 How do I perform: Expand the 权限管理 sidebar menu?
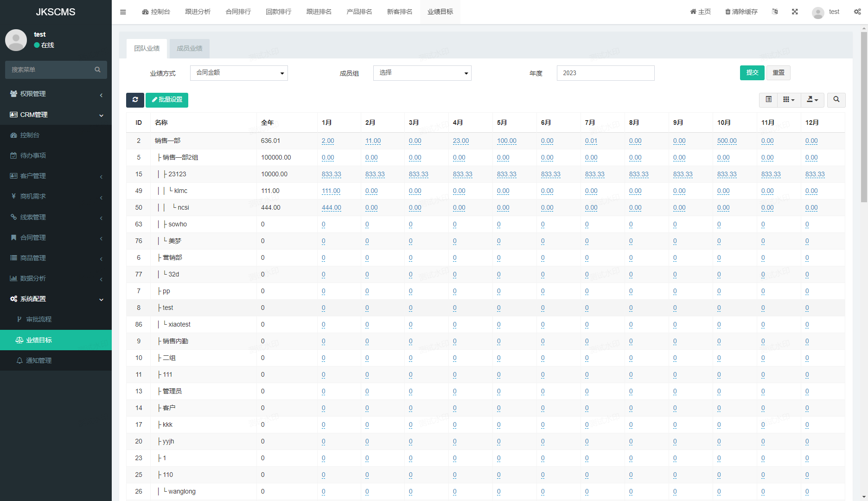(x=56, y=94)
